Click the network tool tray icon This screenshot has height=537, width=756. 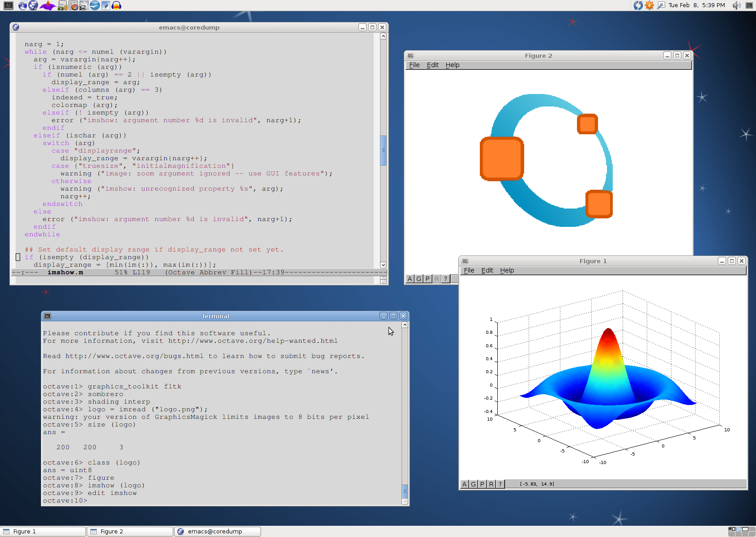click(x=661, y=5)
